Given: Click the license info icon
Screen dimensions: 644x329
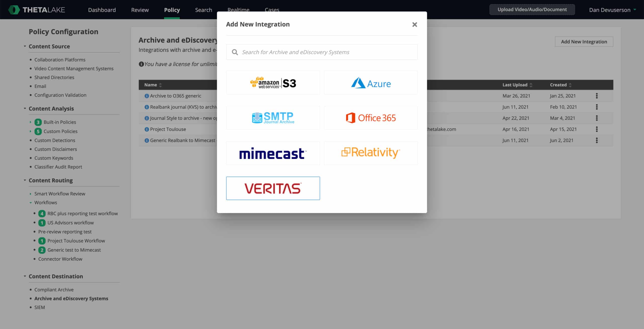Looking at the screenshot, I should (141, 64).
